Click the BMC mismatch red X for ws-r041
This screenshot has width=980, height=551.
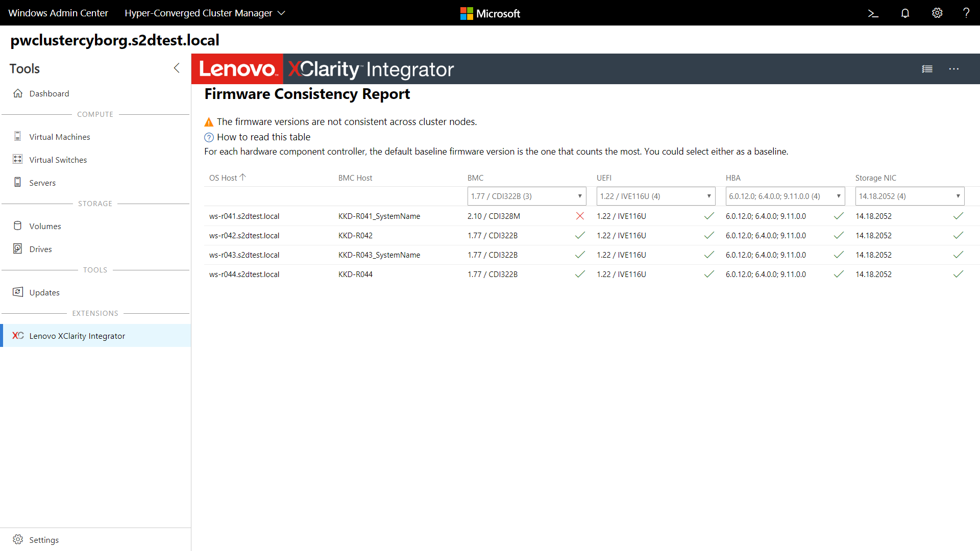coord(579,216)
